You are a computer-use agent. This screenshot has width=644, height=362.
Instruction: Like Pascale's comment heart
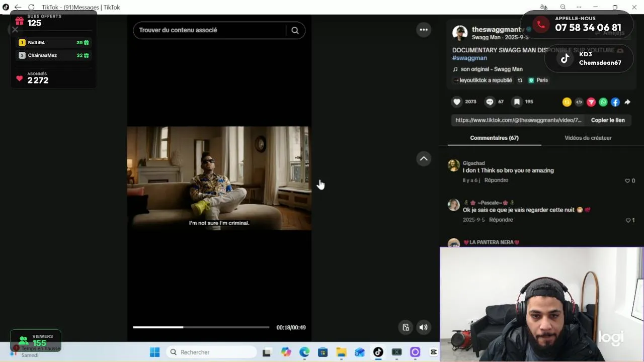[628, 220]
